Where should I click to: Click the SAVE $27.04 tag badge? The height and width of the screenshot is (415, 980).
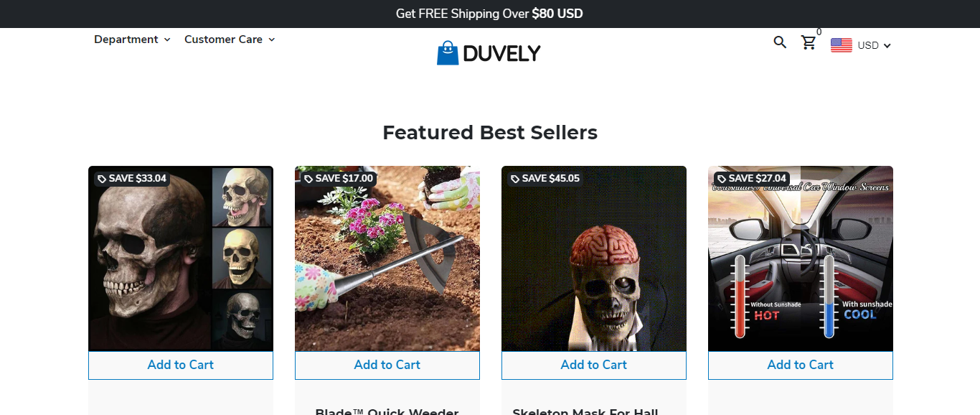752,178
